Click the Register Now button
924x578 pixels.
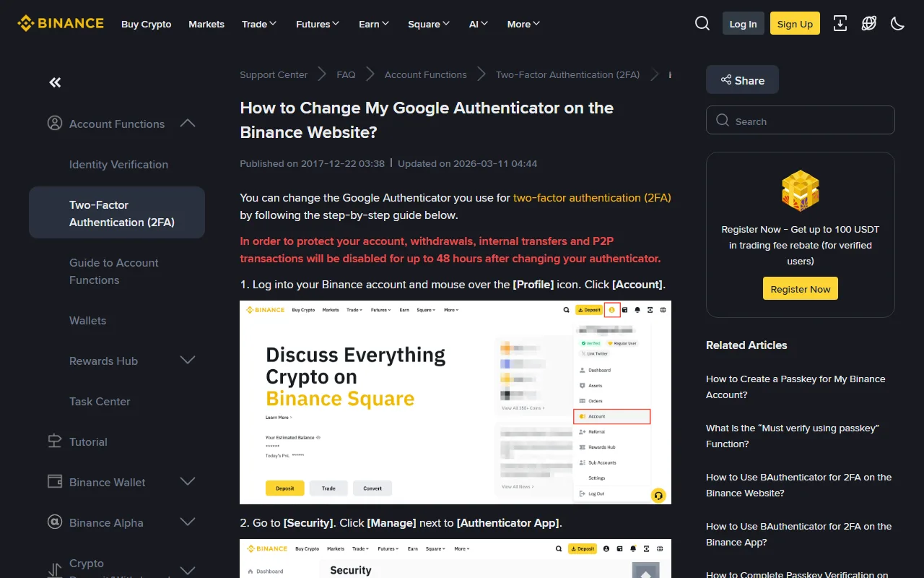(801, 288)
